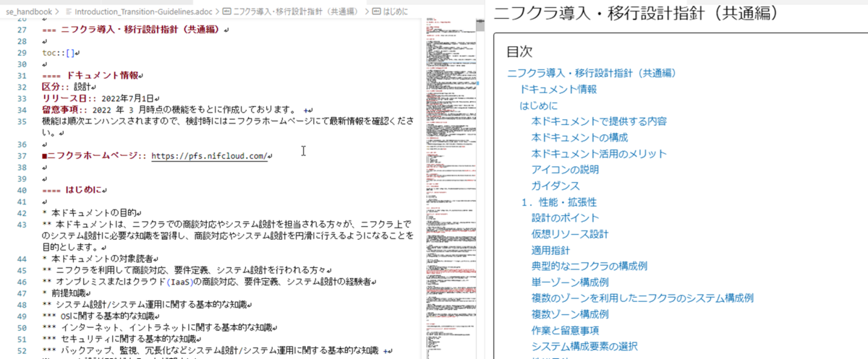
Task: Open the 複数ゾーン構成例 link in 目次
Action: (570, 315)
